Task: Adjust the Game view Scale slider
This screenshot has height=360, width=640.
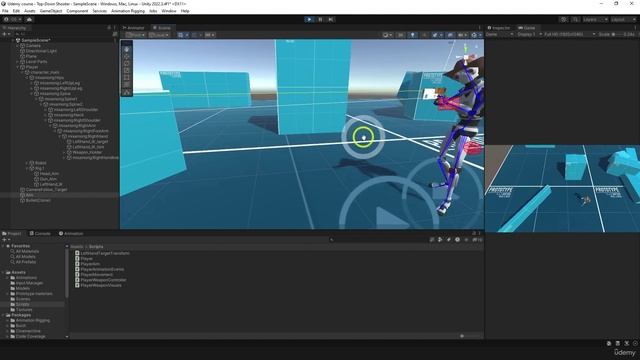Action: coord(617,35)
